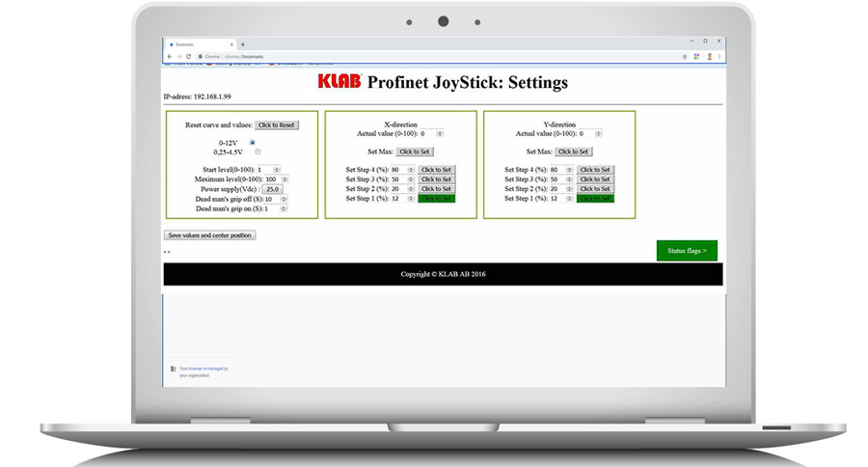Click X-direction Step 1 stepper arrows
The width and height of the screenshot is (868, 467).
tap(411, 199)
